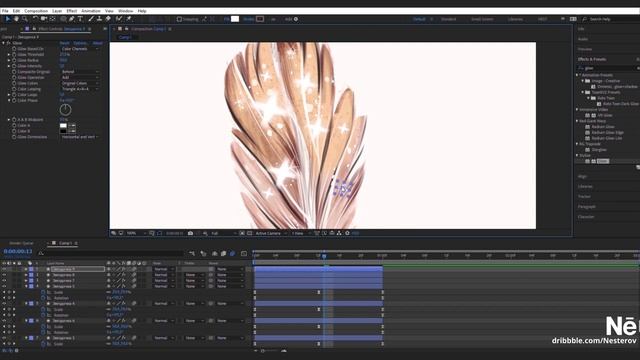Hide the second timeline layer eye
640x360 pixels.
[4, 275]
